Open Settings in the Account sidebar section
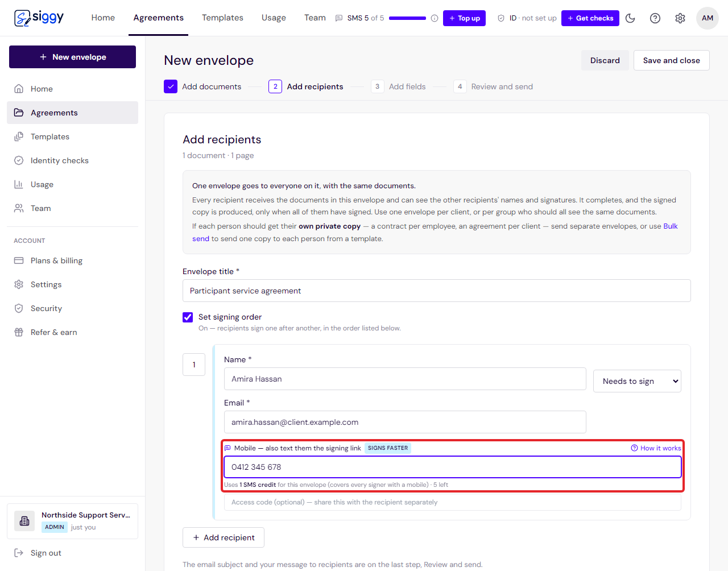 click(72, 284)
